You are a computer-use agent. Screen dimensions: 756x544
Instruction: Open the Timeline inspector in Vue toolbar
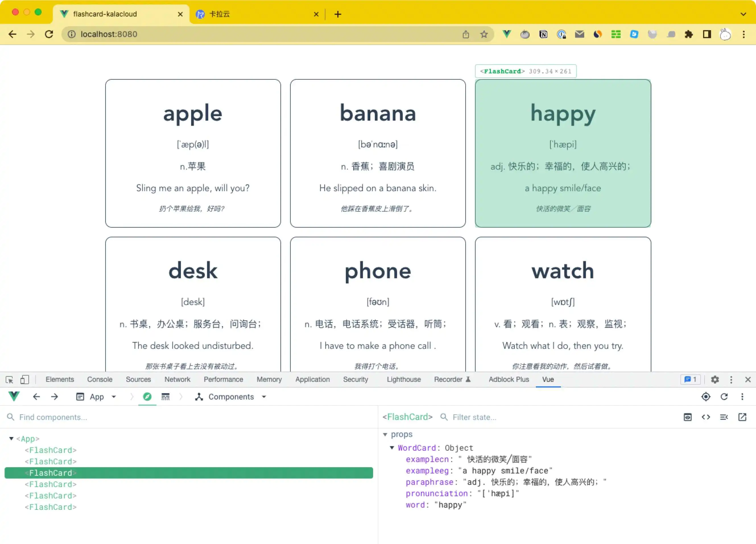pos(166,397)
